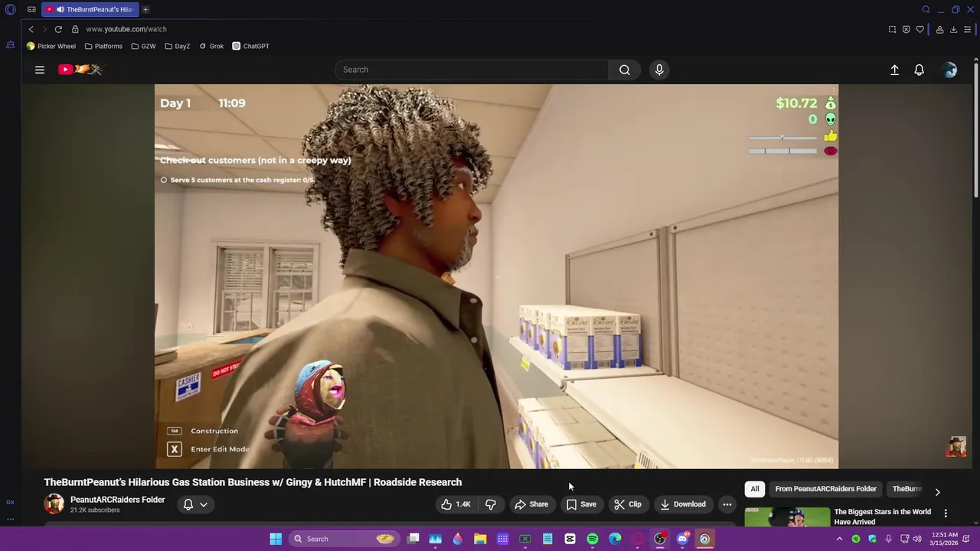The height and width of the screenshot is (551, 980).
Task: Click in the YouTube search field
Action: 472,70
